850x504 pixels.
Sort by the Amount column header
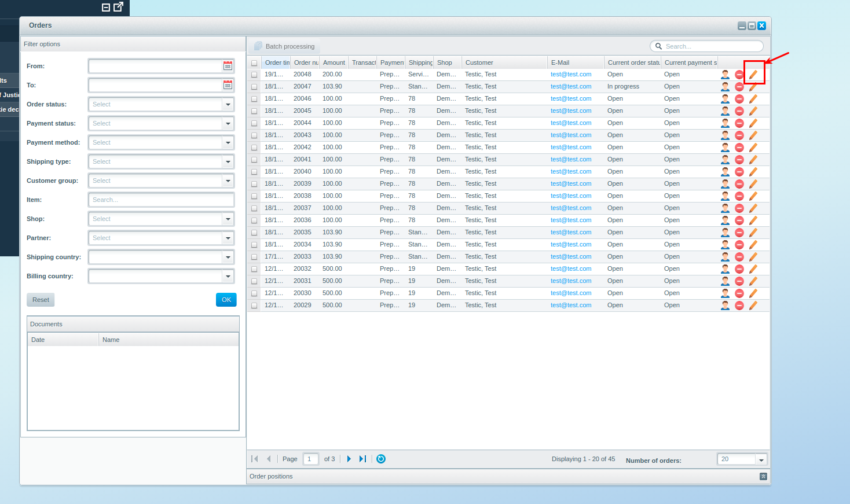(334, 62)
